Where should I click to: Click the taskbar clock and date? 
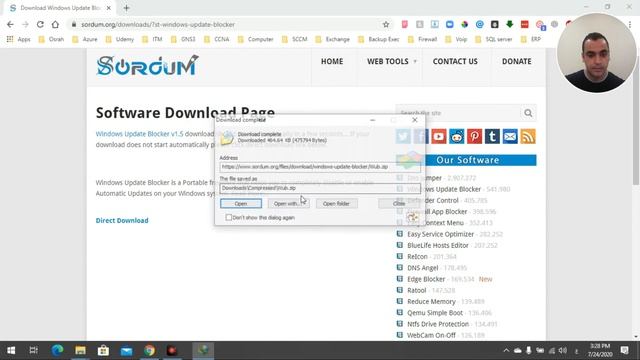(x=600, y=350)
